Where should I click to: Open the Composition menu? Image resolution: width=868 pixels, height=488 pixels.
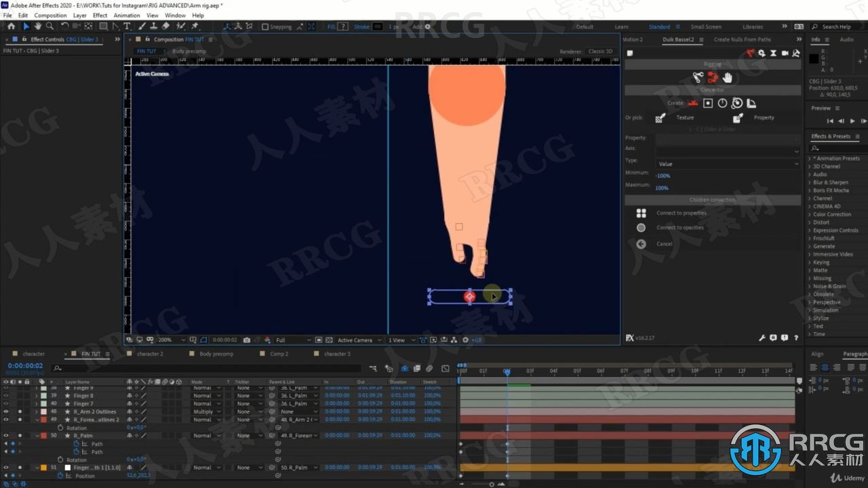tap(51, 15)
